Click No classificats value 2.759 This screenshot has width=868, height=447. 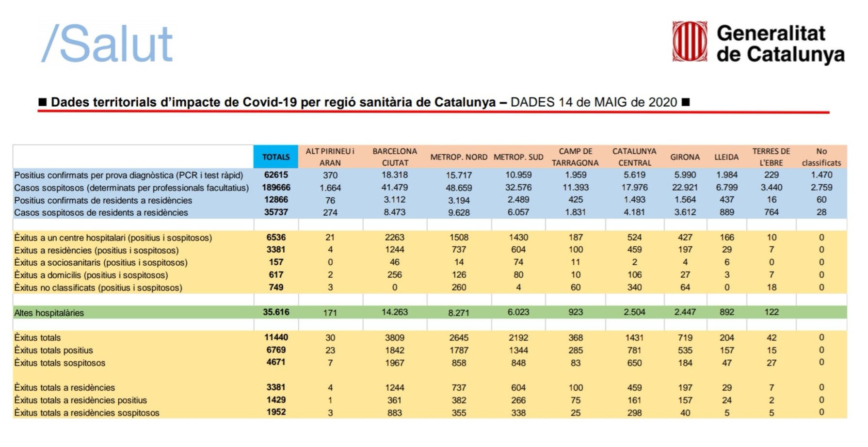(821, 187)
